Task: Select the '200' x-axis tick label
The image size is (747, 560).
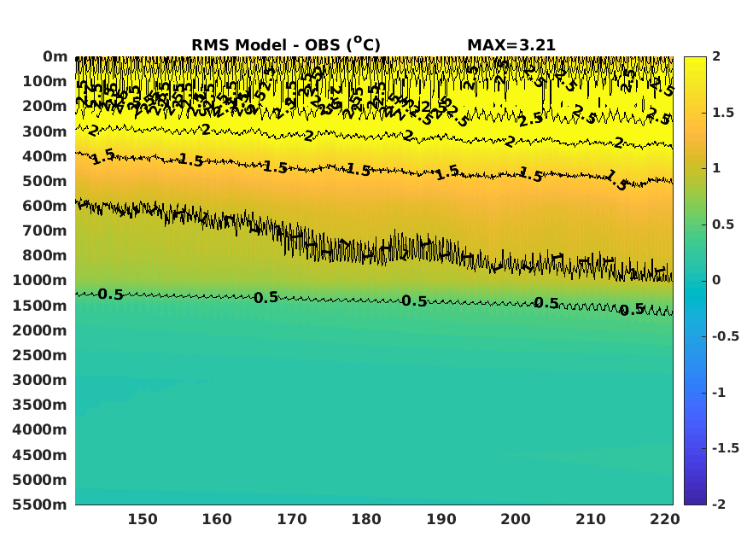Action: pyautogui.click(x=516, y=519)
